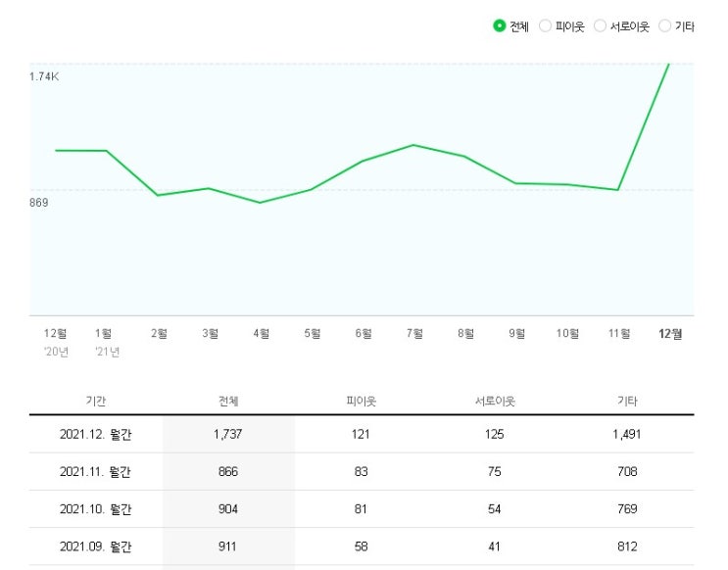This screenshot has height=570, width=728.
Task: Select the 2021.09. 월간 row label
Action: click(96, 546)
